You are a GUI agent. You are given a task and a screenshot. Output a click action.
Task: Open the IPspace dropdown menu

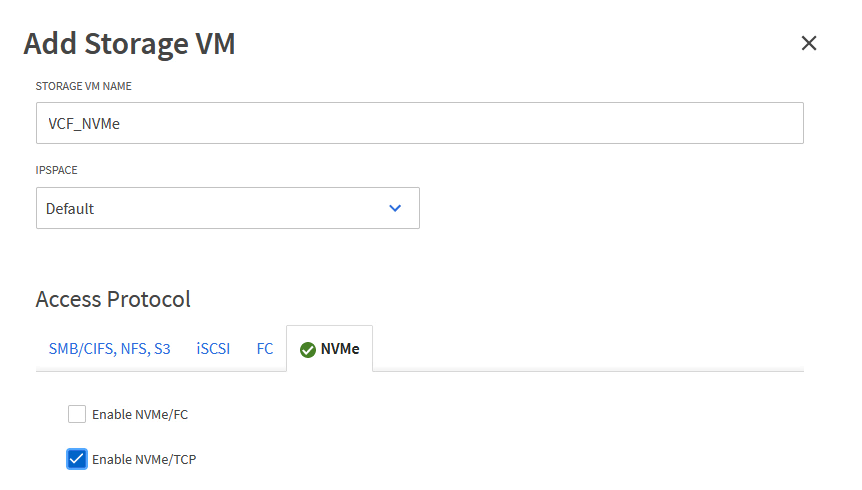[x=228, y=208]
